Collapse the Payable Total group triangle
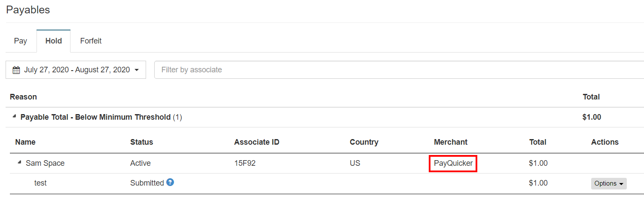Screen dimensions: 644x214 [14, 116]
